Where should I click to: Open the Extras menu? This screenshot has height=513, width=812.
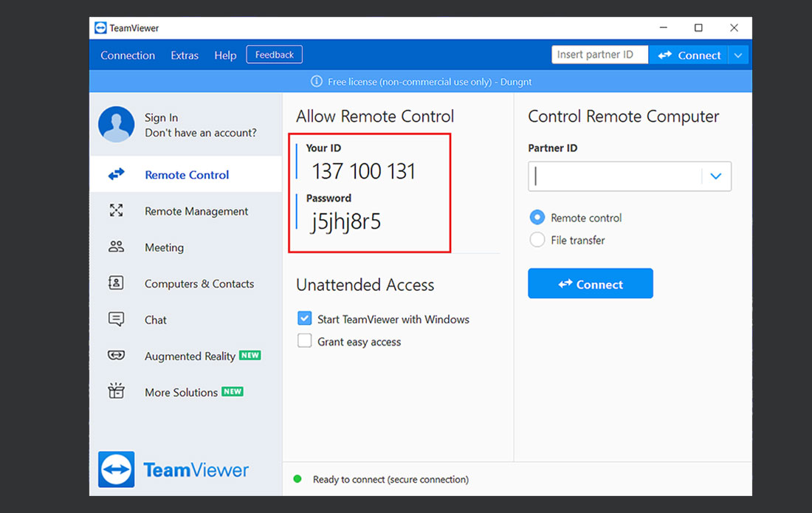[x=185, y=55]
